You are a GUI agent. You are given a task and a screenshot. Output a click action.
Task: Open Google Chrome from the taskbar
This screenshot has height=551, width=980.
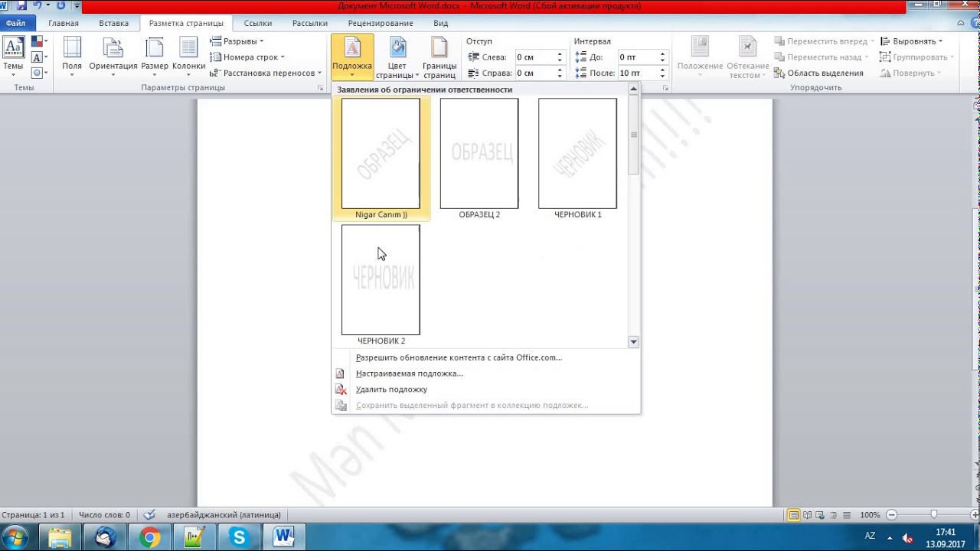[150, 537]
